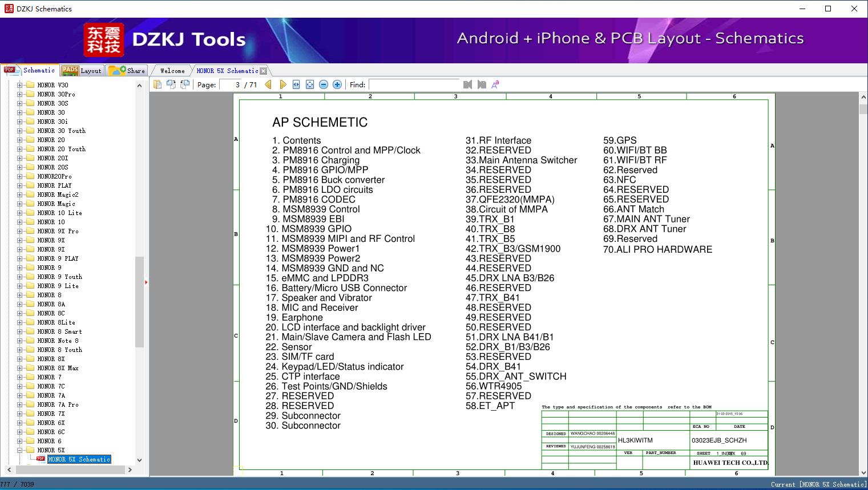Expand the HONOR V30 tree node
868x490 pixels.
(19, 85)
